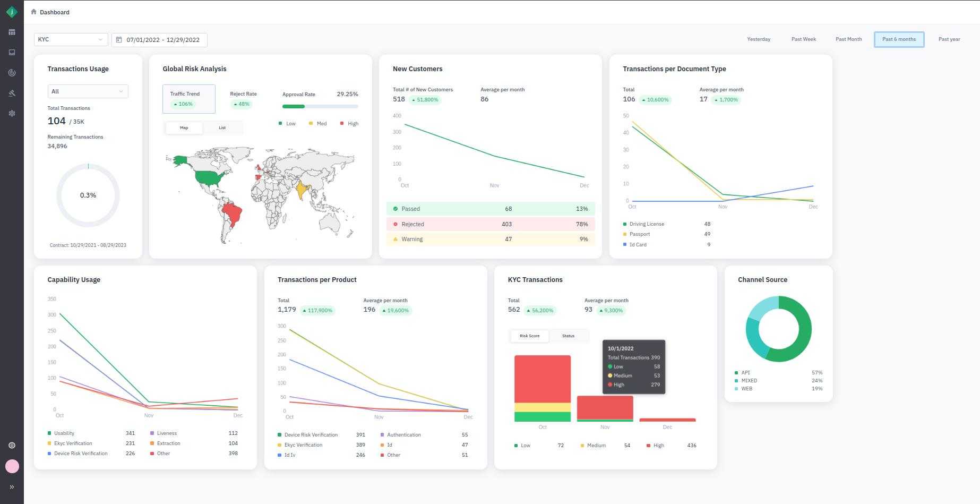
Task: Click the gavel icon in sidebar
Action: pos(12,93)
